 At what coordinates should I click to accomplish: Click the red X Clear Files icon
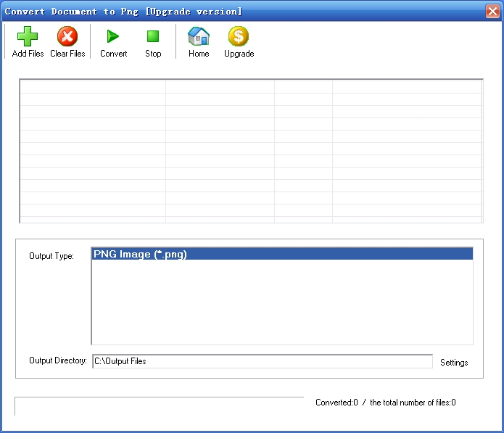coord(67,36)
